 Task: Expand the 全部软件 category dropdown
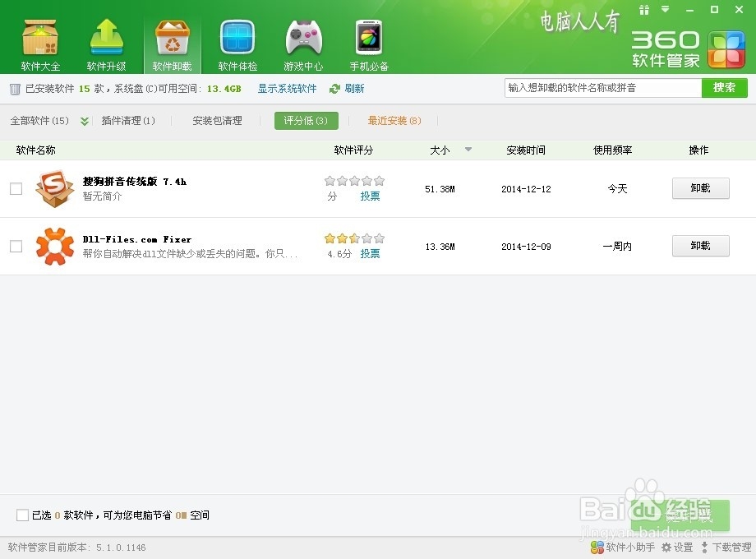82,120
